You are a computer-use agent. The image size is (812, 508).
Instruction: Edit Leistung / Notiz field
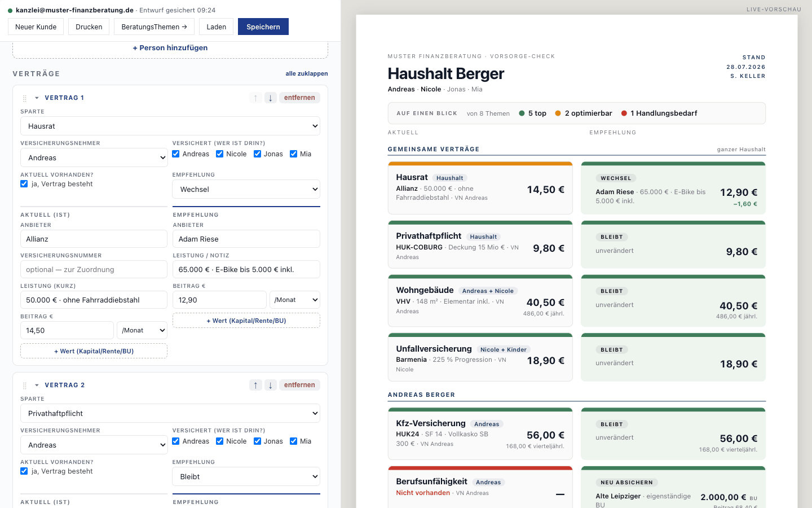tap(246, 269)
